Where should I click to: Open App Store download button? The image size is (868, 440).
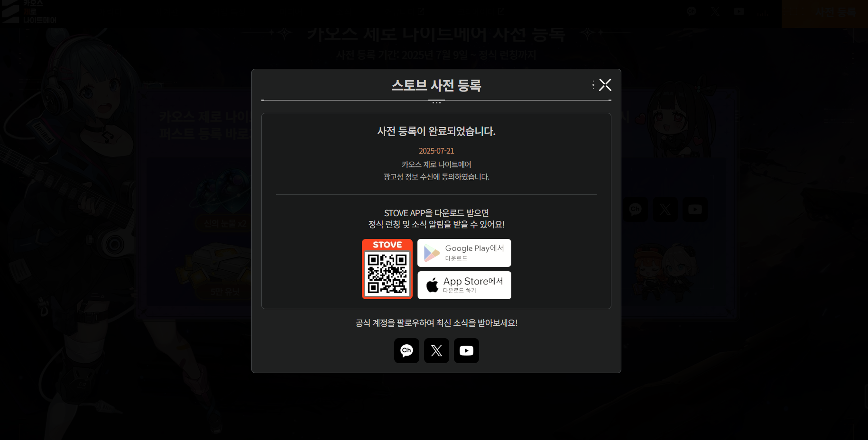464,285
